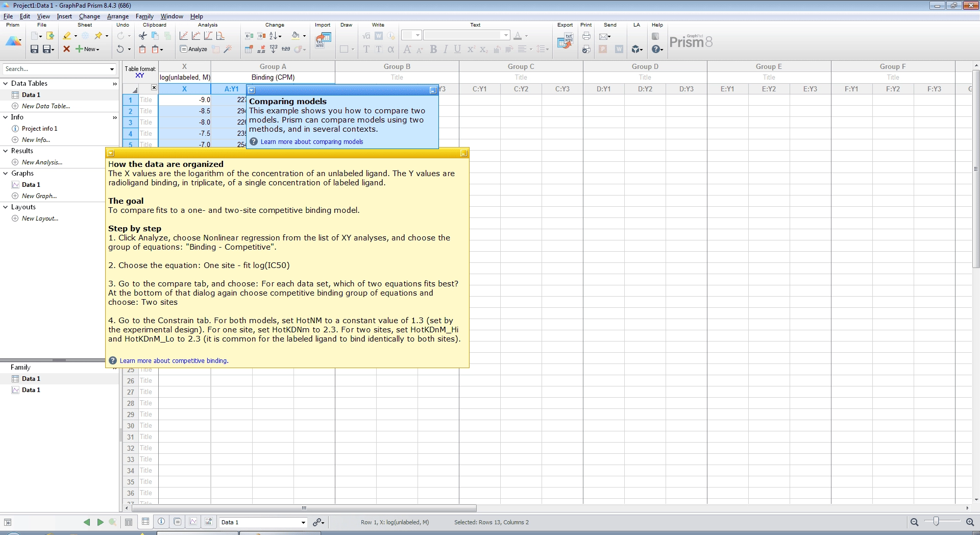Viewport: 980px width, 535px height.
Task: Click the Search... input field
Action: pos(55,69)
